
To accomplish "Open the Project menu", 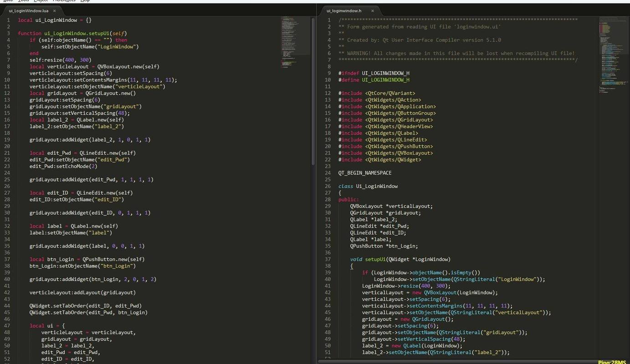I will point(41,1).
